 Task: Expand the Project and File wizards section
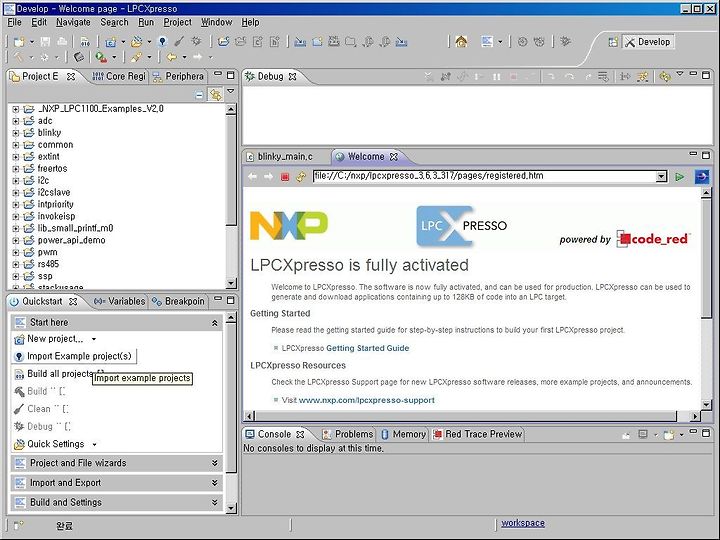pos(214,463)
